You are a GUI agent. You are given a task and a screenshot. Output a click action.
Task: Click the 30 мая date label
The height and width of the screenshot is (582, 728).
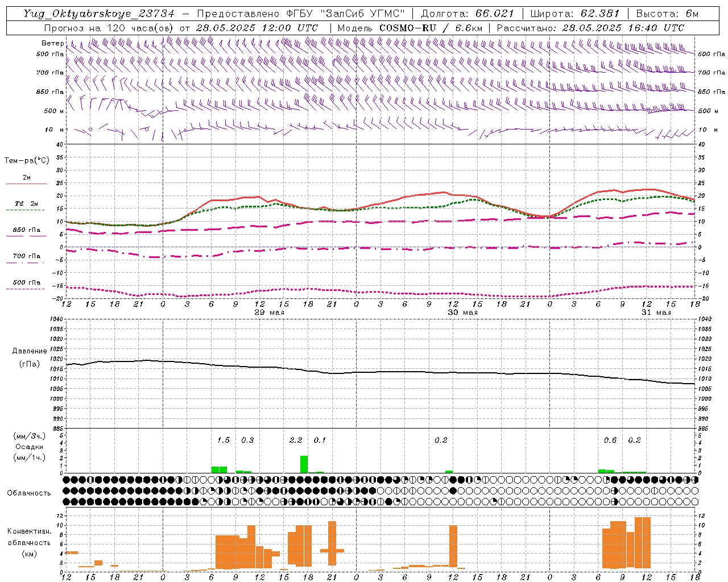tap(463, 312)
